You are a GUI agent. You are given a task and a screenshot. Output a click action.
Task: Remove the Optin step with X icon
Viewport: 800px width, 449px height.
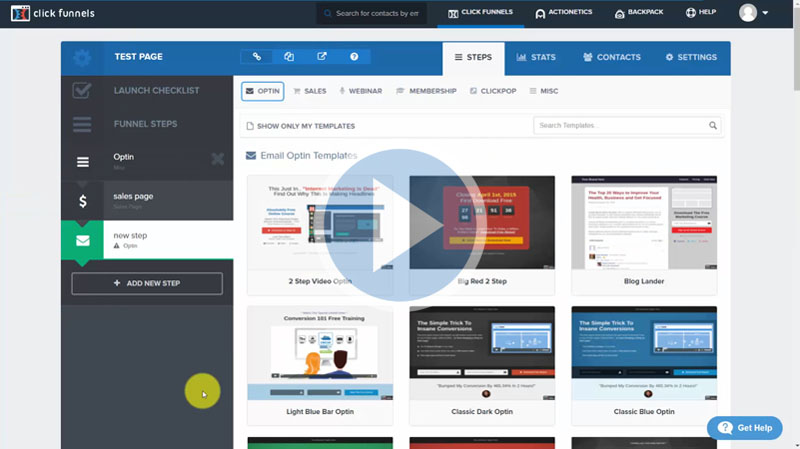[218, 159]
